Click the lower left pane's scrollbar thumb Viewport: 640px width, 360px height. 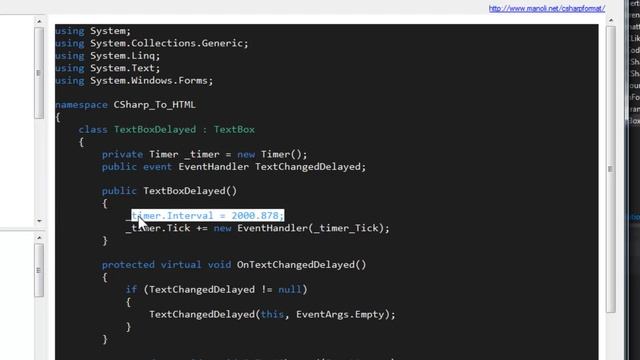39,270
